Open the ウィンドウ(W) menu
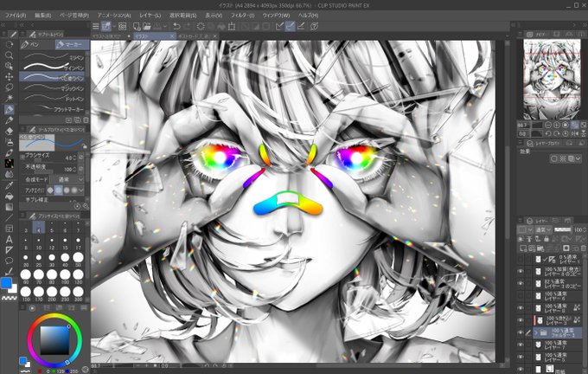The height and width of the screenshot is (374, 588). click(276, 16)
